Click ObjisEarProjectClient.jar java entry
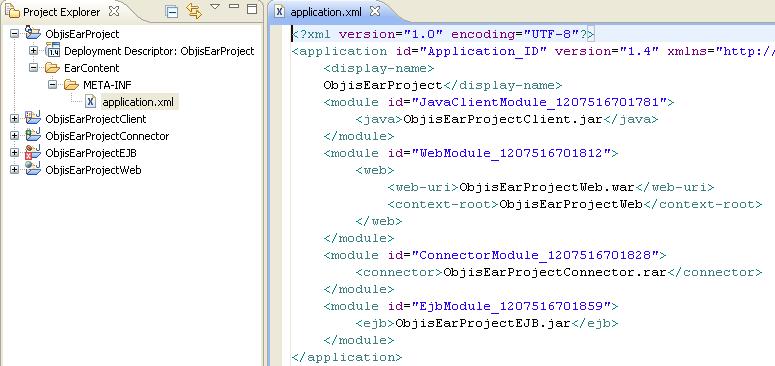The width and height of the screenshot is (775, 366). click(503, 120)
